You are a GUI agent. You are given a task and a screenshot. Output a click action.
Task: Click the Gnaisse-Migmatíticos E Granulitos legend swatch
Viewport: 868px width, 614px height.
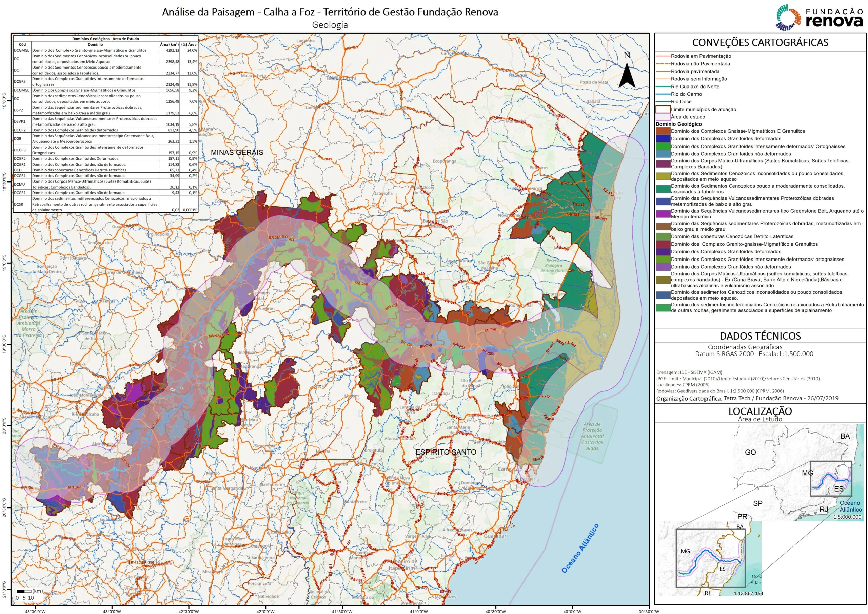663,131
